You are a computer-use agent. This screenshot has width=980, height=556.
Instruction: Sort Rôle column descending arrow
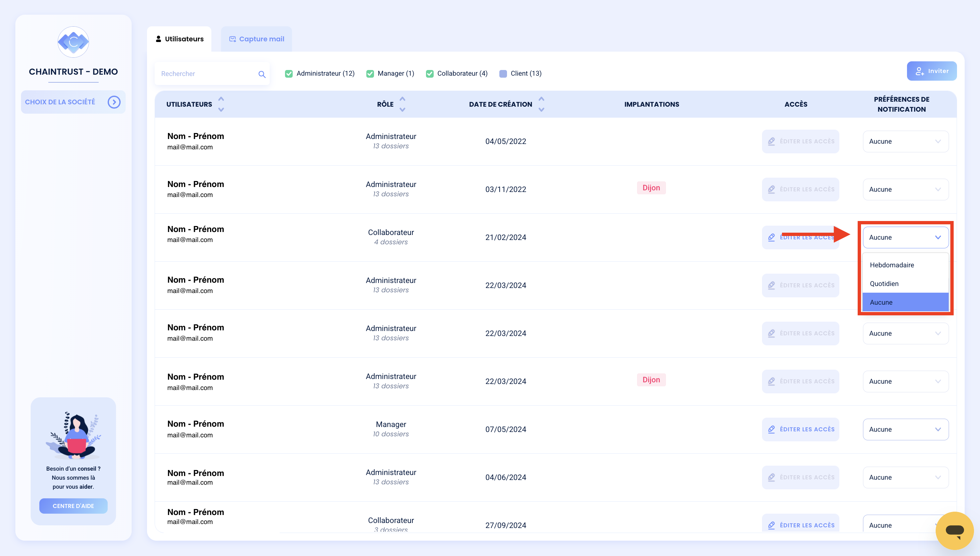click(402, 110)
